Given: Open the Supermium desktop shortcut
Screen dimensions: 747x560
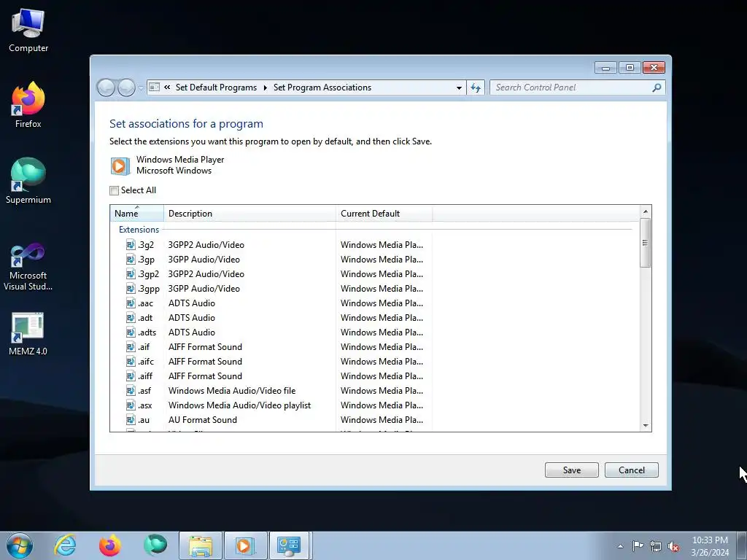Looking at the screenshot, I should pos(28,181).
